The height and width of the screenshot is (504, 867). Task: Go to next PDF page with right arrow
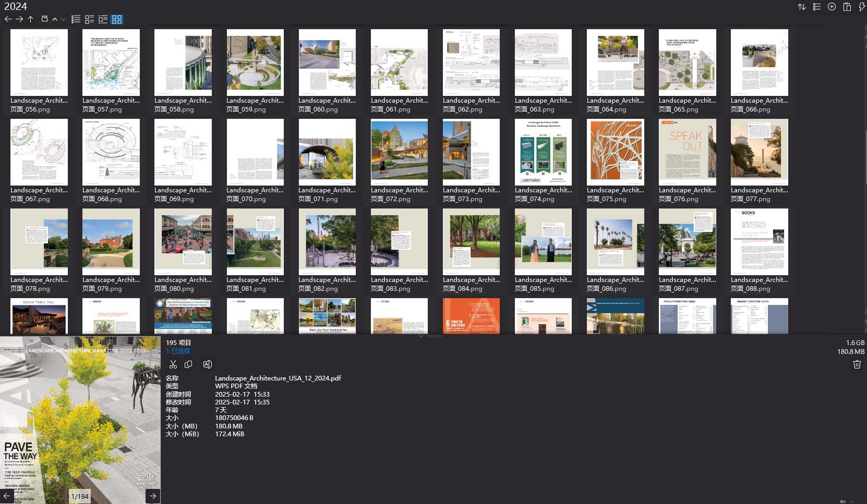click(x=152, y=496)
